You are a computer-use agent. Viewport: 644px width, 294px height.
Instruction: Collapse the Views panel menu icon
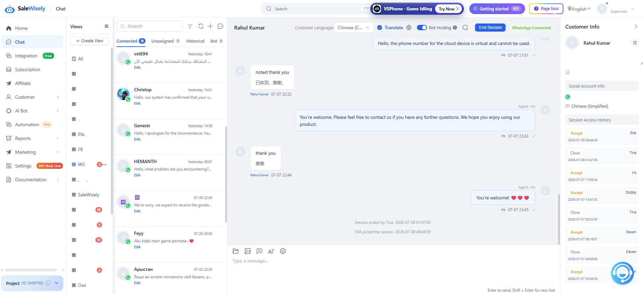[106, 27]
